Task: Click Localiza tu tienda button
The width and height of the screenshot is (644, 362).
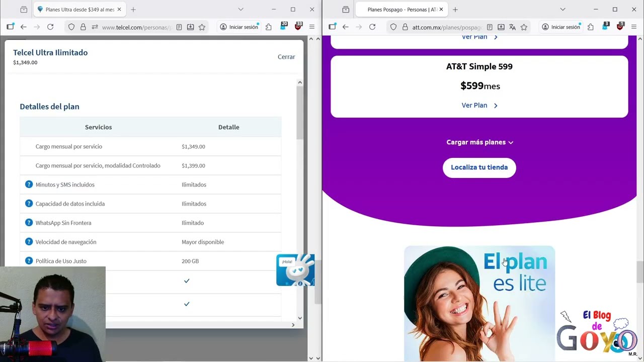Action: [479, 167]
